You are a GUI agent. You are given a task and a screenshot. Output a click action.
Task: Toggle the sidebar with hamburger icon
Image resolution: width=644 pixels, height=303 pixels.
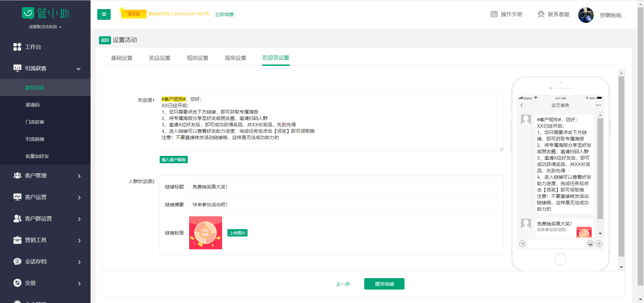(104, 14)
